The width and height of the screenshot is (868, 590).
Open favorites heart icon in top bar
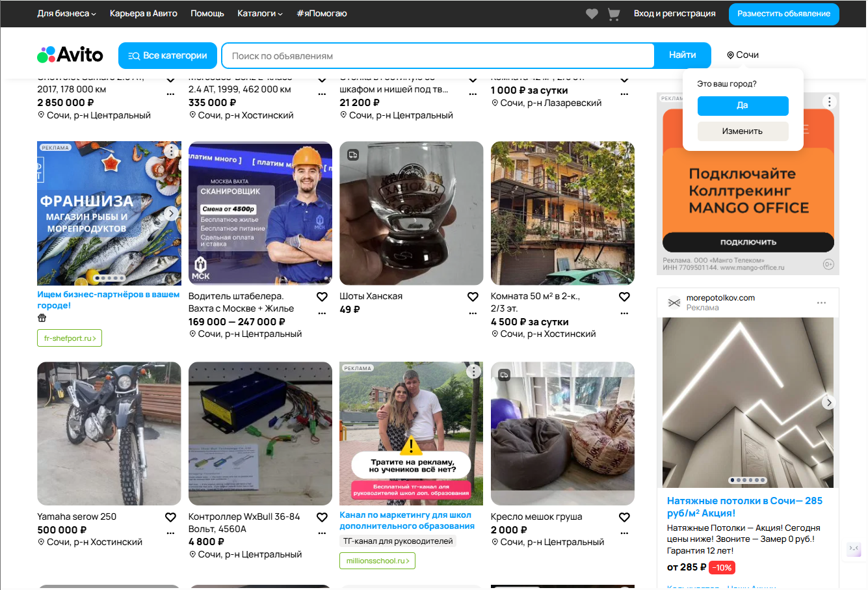click(x=592, y=14)
